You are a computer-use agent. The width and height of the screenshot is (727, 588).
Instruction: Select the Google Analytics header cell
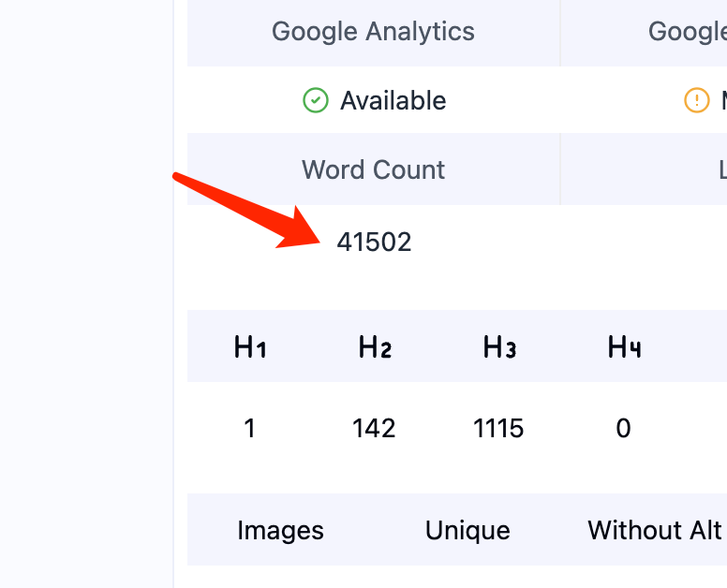pyautogui.click(x=373, y=33)
